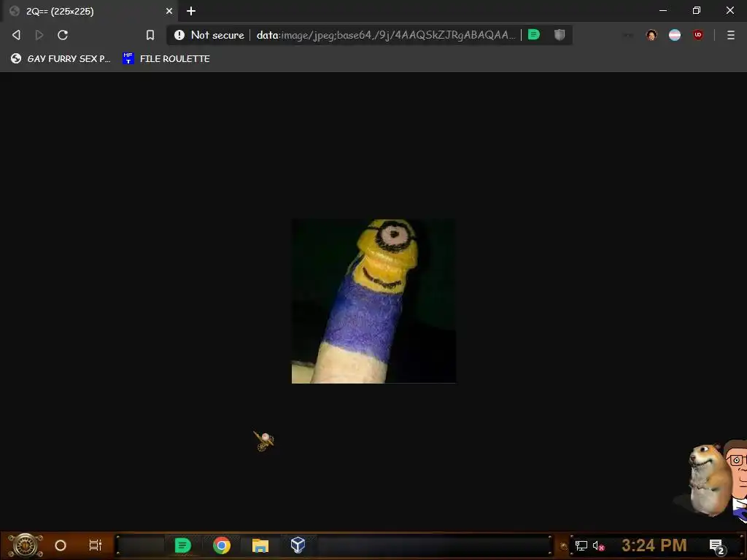Open the VirtualBox cube icon on taskbar
This screenshot has height=560, width=747.
point(298,545)
